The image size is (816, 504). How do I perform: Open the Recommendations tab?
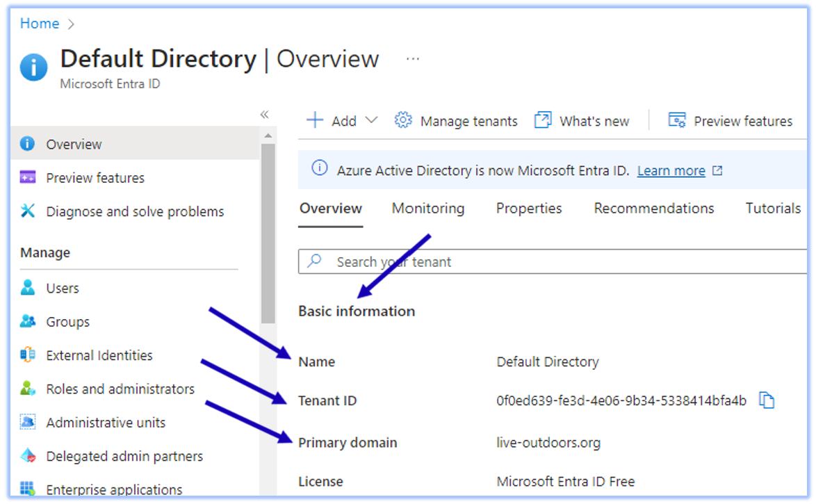pos(653,209)
